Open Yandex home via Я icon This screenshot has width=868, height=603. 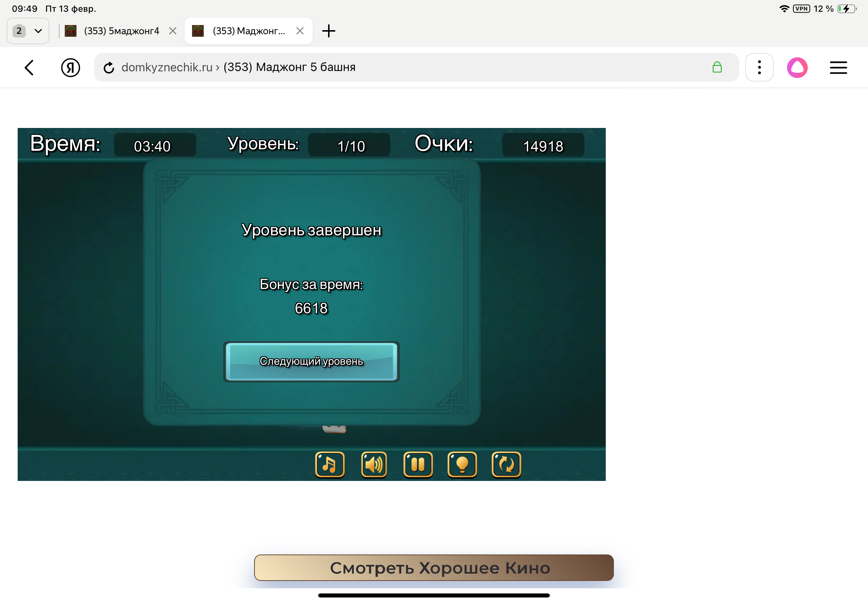pos(70,68)
